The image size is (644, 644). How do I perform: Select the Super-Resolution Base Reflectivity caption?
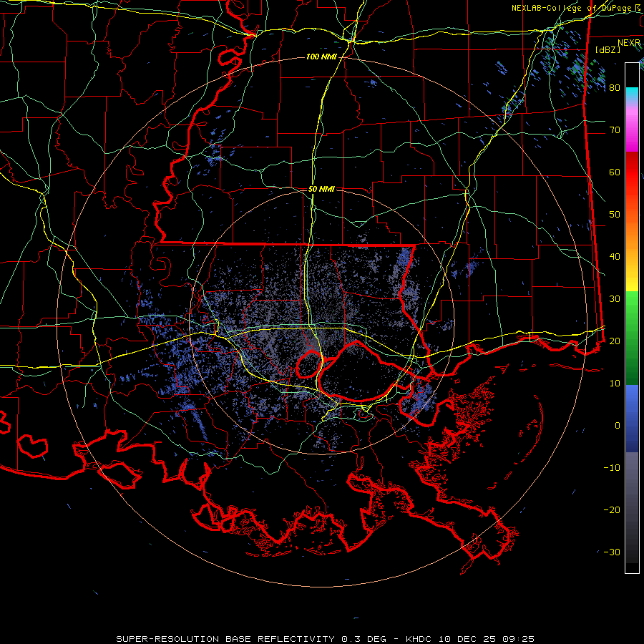pyautogui.click(x=325, y=639)
